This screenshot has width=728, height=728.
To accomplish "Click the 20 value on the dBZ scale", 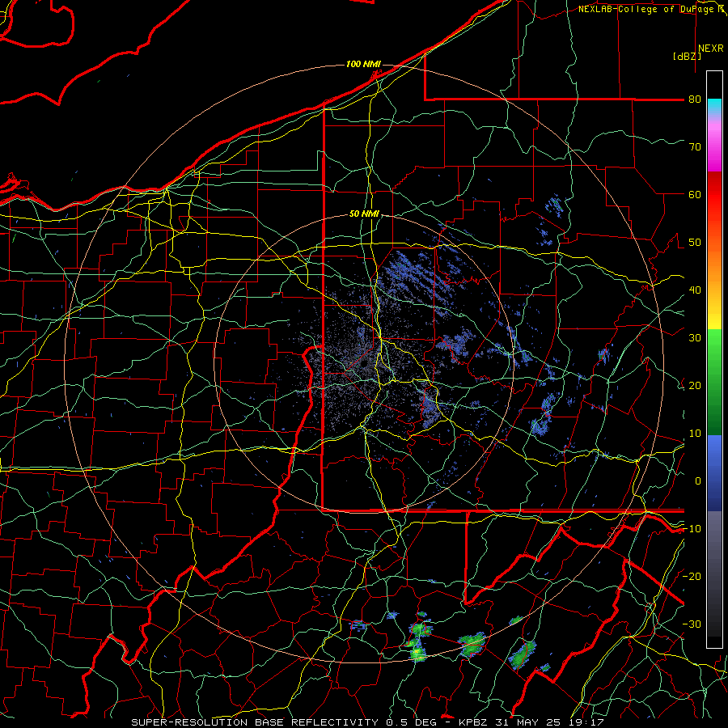I will click(695, 385).
